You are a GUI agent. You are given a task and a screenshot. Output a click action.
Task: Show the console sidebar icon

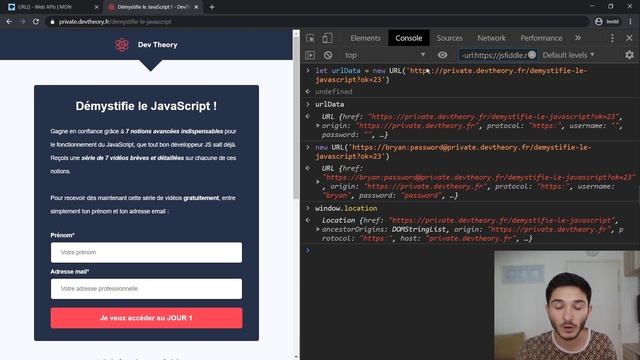tap(310, 55)
